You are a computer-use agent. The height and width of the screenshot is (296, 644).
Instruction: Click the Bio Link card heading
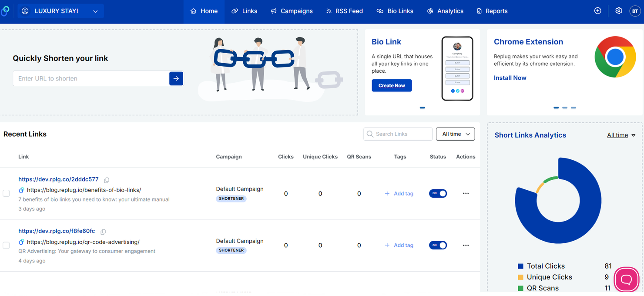click(386, 42)
